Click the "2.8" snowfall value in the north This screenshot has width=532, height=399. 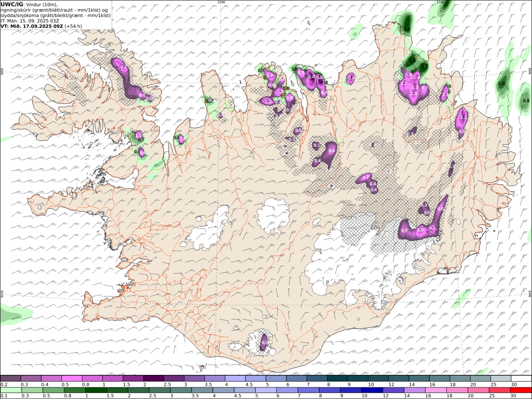click(312, 76)
